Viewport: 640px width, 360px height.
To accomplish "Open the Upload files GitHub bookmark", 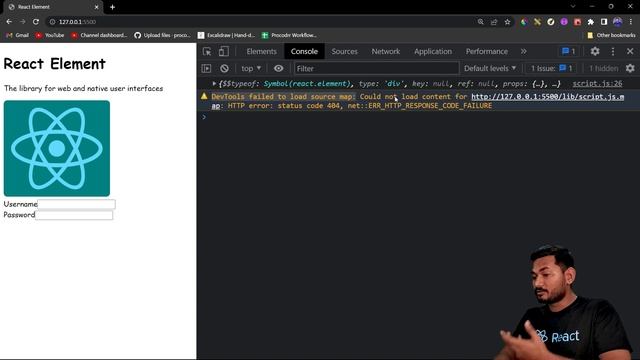I will tap(162, 36).
